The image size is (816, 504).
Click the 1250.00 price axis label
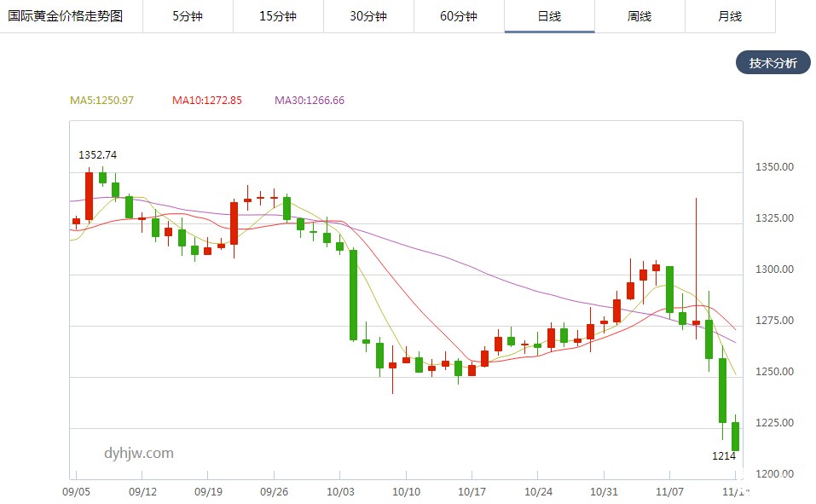point(775,372)
